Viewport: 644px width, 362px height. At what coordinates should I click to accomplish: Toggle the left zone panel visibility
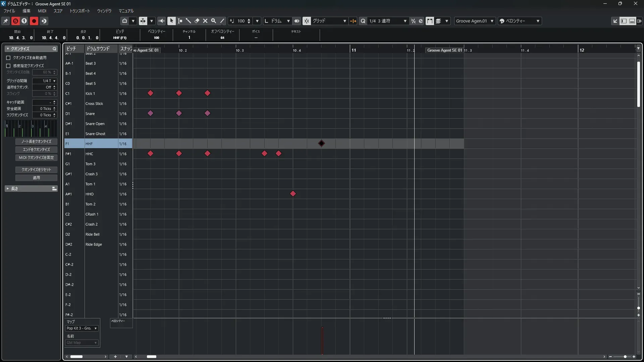click(624, 21)
